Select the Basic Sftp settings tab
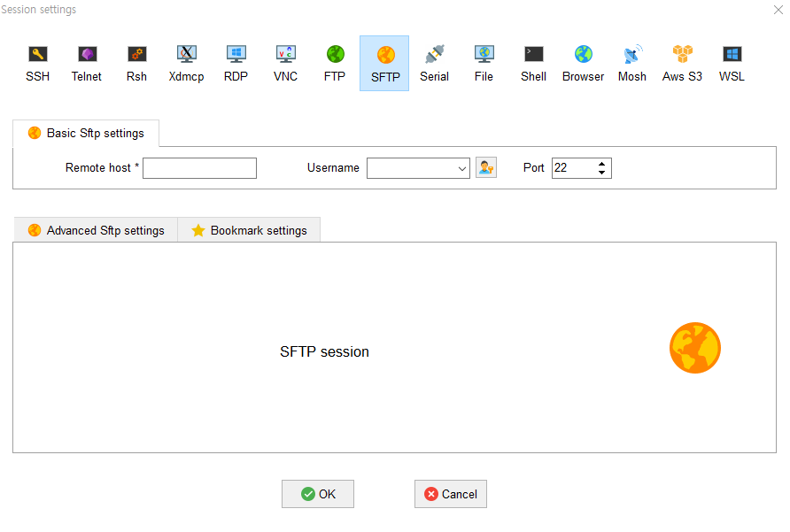790x532 pixels. (x=86, y=133)
